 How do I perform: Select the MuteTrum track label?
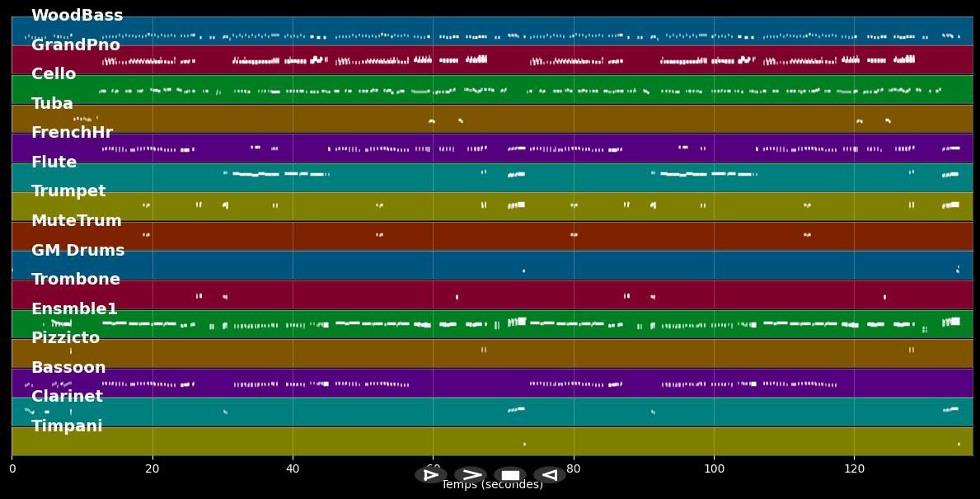point(76,221)
